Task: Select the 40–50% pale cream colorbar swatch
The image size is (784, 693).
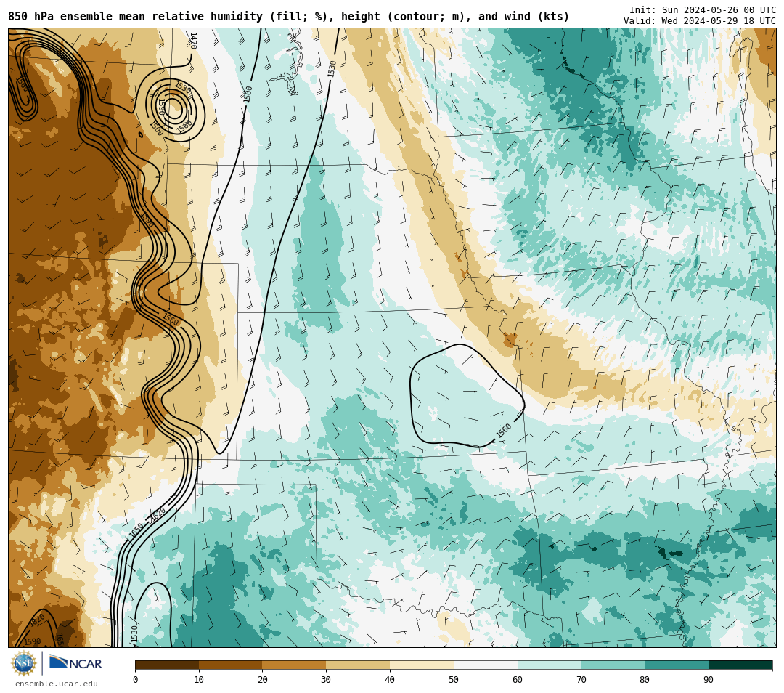Action: pos(422,665)
